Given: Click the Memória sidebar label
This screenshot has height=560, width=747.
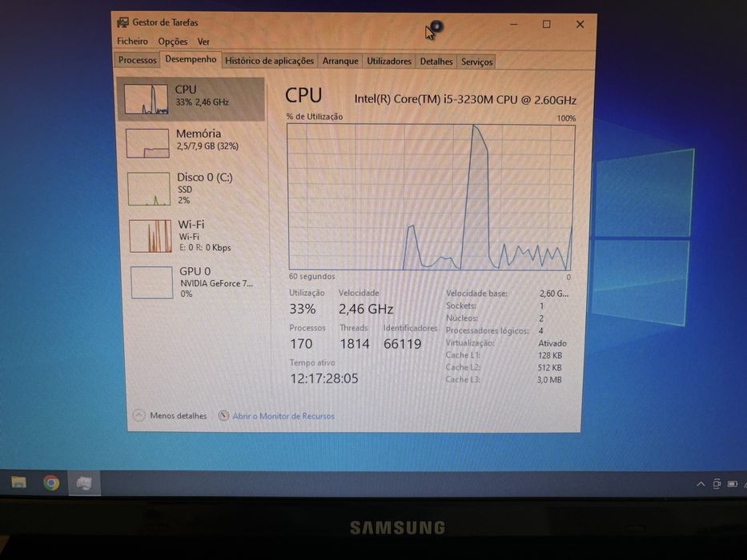Looking at the screenshot, I should [199, 134].
